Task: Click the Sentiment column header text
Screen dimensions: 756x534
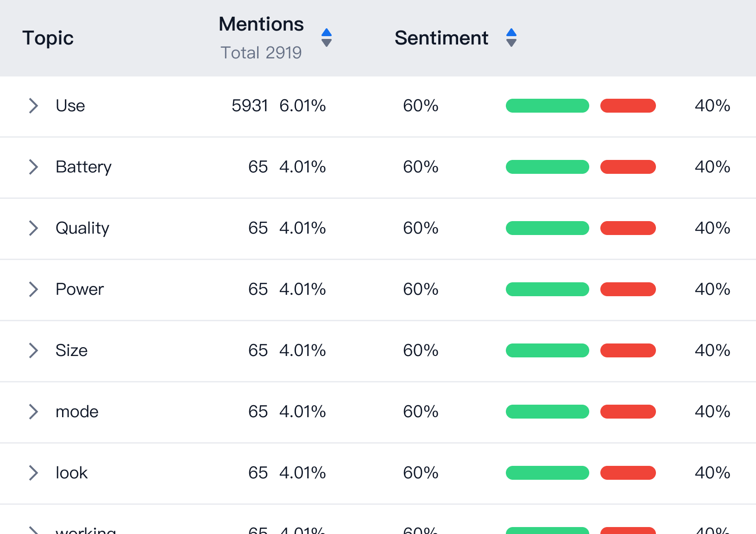Action: tap(441, 38)
